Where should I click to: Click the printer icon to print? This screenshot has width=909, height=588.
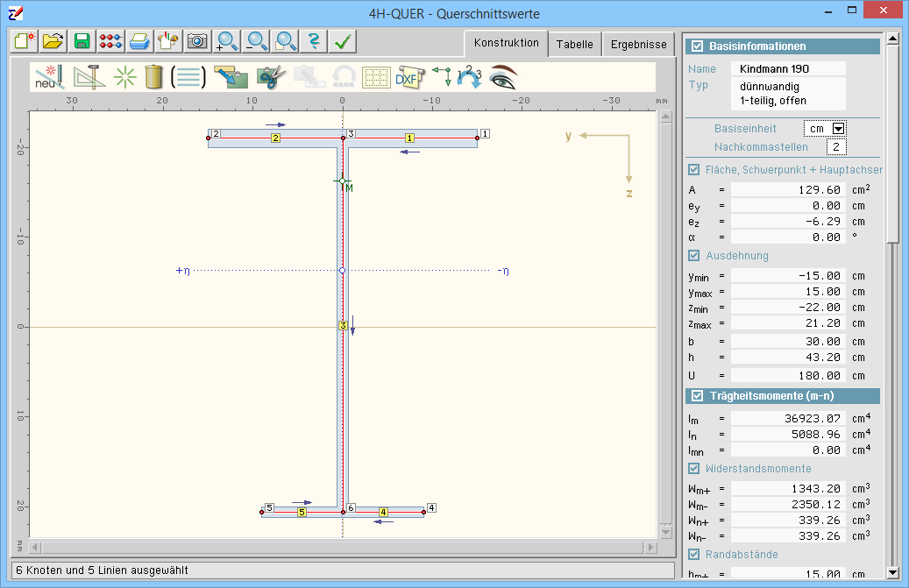pyautogui.click(x=138, y=41)
